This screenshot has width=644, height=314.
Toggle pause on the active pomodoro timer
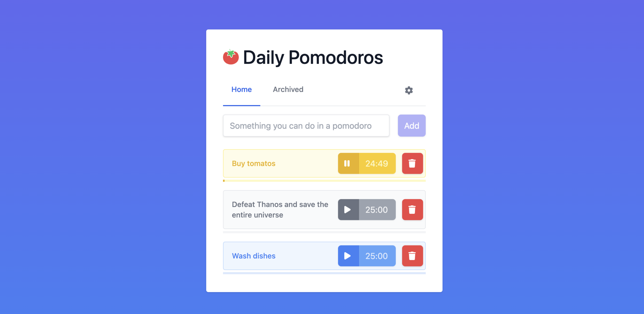click(x=347, y=164)
